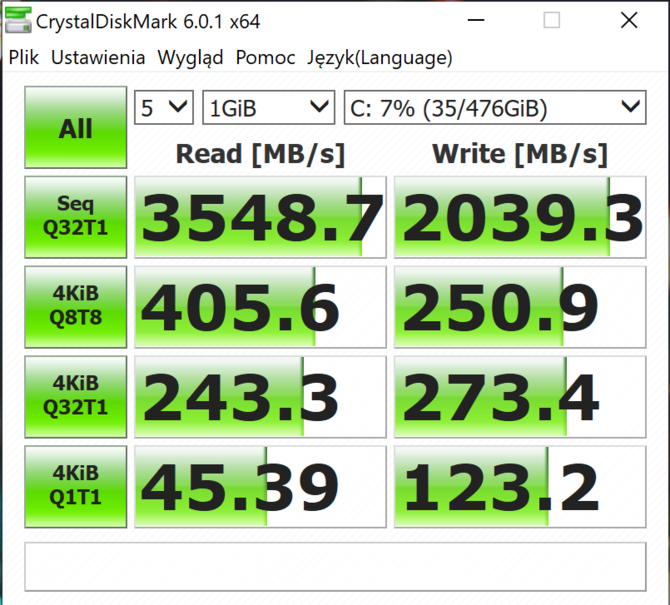This screenshot has width=670, height=605.
Task: Expand the test count dropdown showing 5
Action: (164, 108)
